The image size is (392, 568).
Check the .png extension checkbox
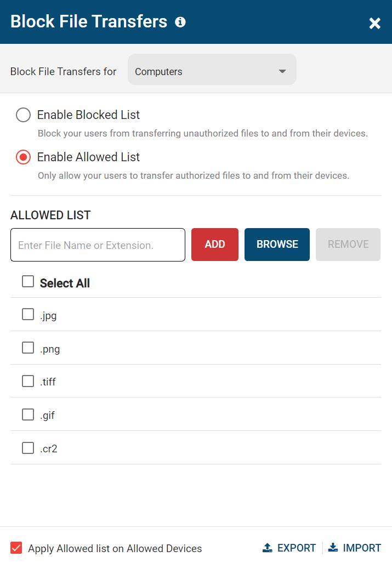(27, 348)
